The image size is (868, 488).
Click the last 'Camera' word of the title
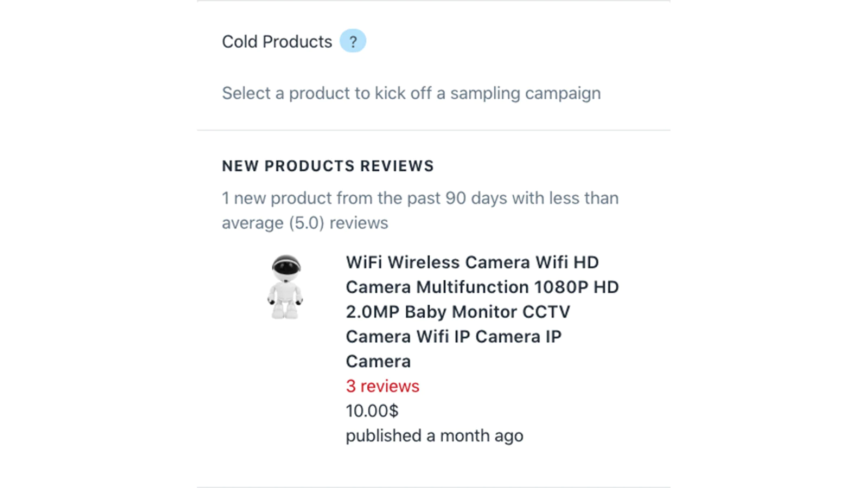click(378, 362)
